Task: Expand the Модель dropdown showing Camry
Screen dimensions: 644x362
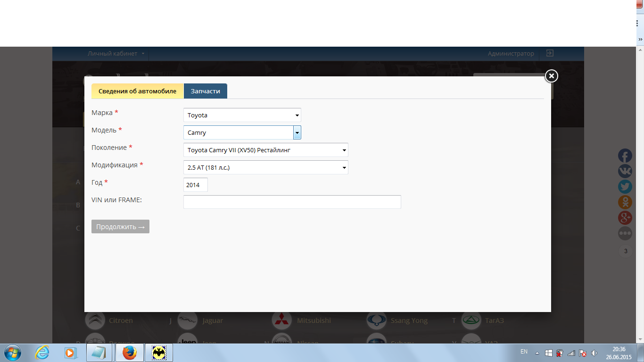Action: (242, 132)
